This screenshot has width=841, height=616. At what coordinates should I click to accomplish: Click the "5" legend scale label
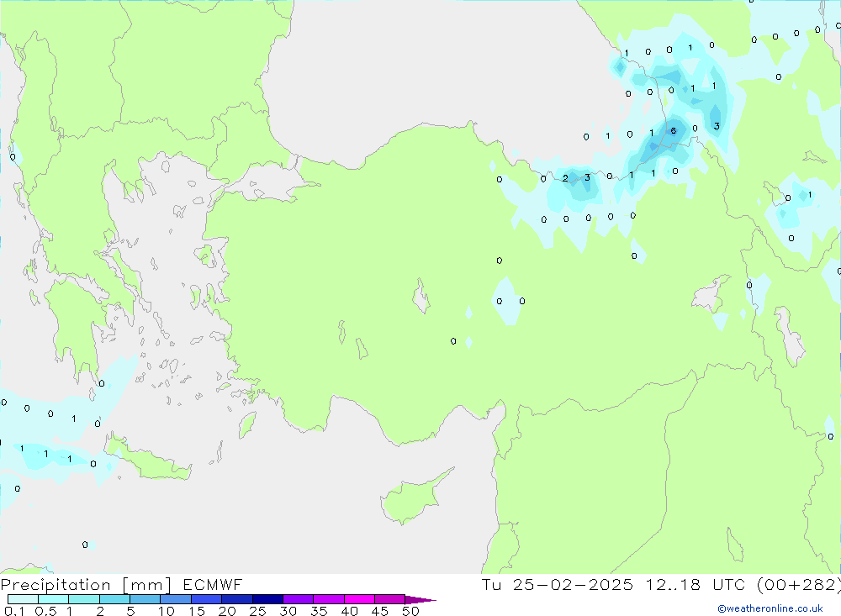(x=130, y=611)
